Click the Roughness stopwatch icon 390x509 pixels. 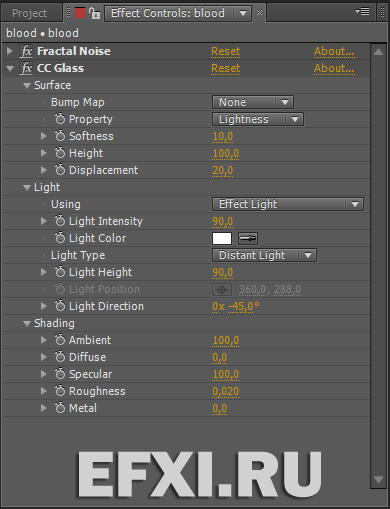coord(60,391)
